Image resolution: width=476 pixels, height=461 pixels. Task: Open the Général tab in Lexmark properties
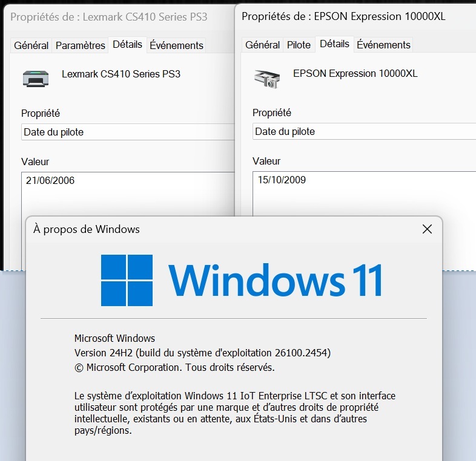pyautogui.click(x=31, y=45)
